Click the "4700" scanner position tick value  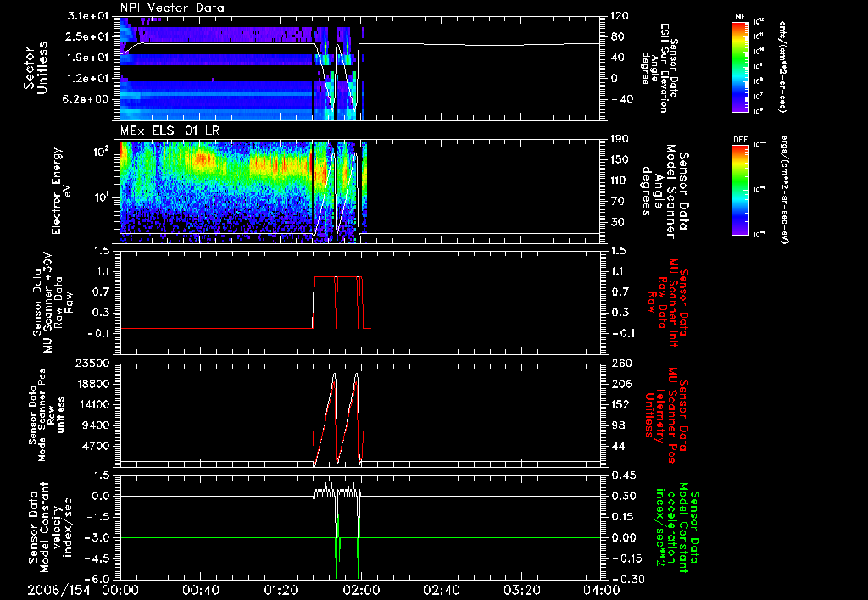pos(97,446)
